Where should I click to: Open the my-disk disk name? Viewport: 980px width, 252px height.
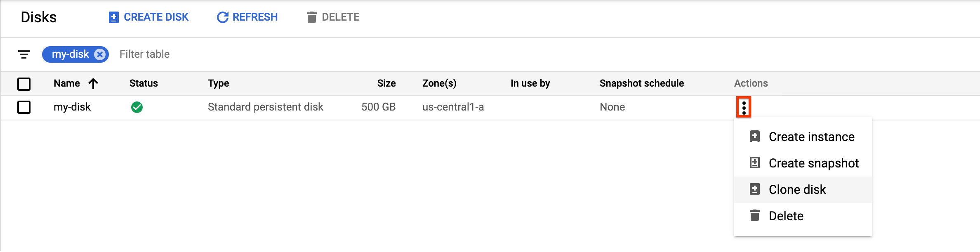tap(72, 107)
